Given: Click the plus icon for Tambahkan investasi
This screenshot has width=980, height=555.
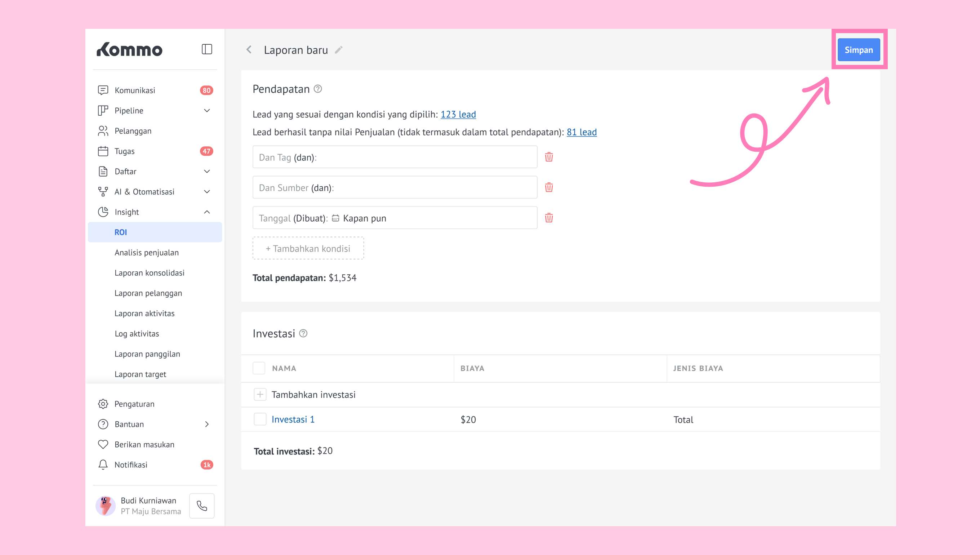Looking at the screenshot, I should tap(260, 395).
